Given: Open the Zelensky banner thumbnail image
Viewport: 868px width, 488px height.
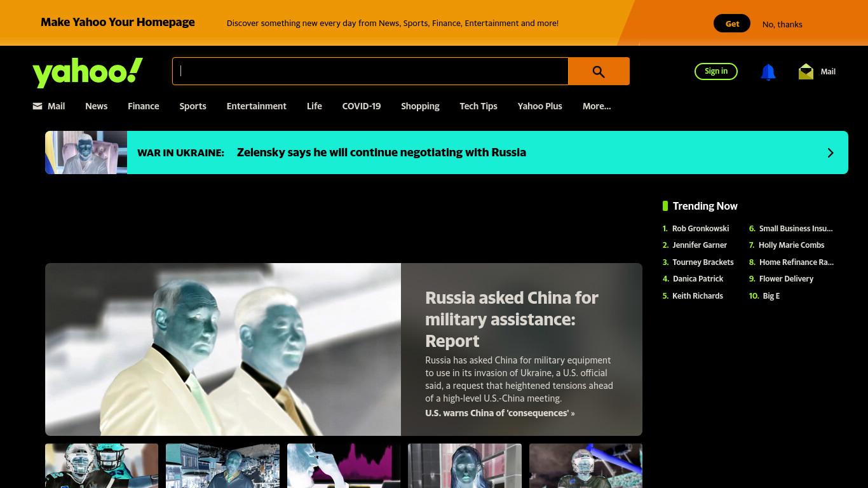Looking at the screenshot, I should 86,152.
